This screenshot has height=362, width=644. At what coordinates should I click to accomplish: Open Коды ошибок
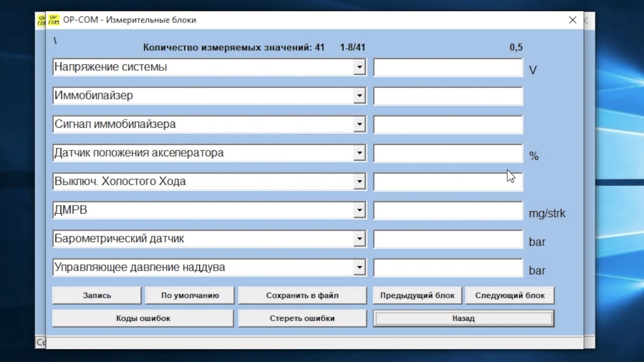(143, 318)
